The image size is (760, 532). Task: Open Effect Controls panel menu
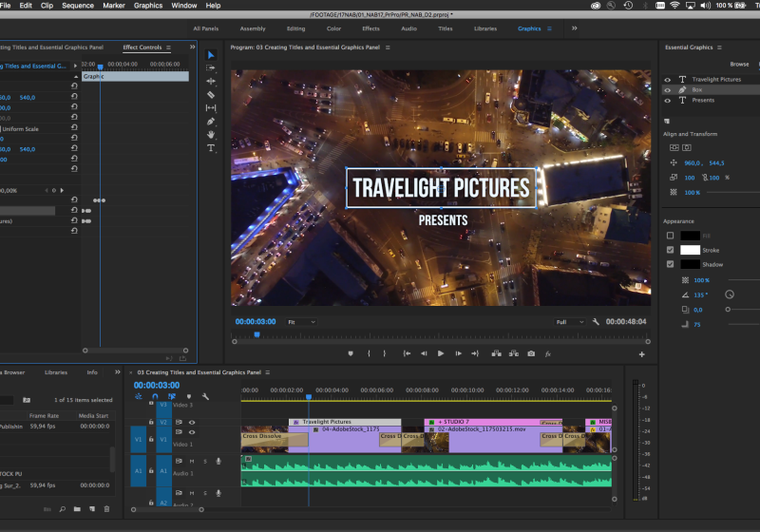(x=169, y=47)
